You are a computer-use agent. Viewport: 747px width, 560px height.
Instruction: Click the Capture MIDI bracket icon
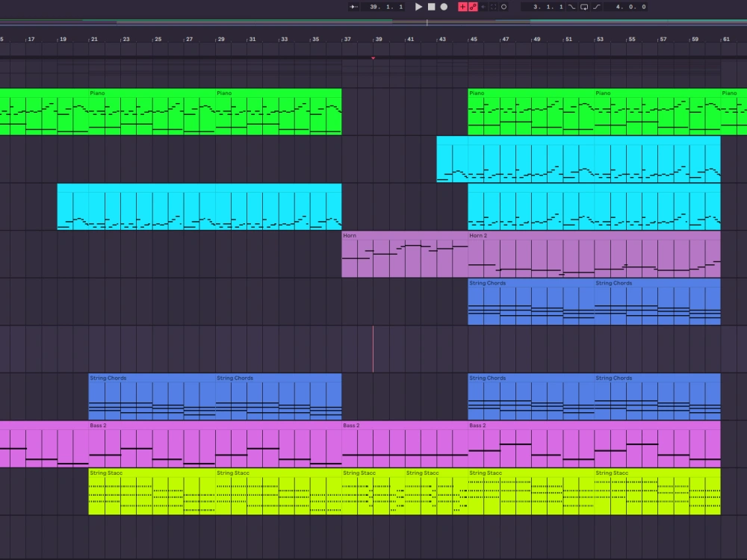[x=494, y=7]
